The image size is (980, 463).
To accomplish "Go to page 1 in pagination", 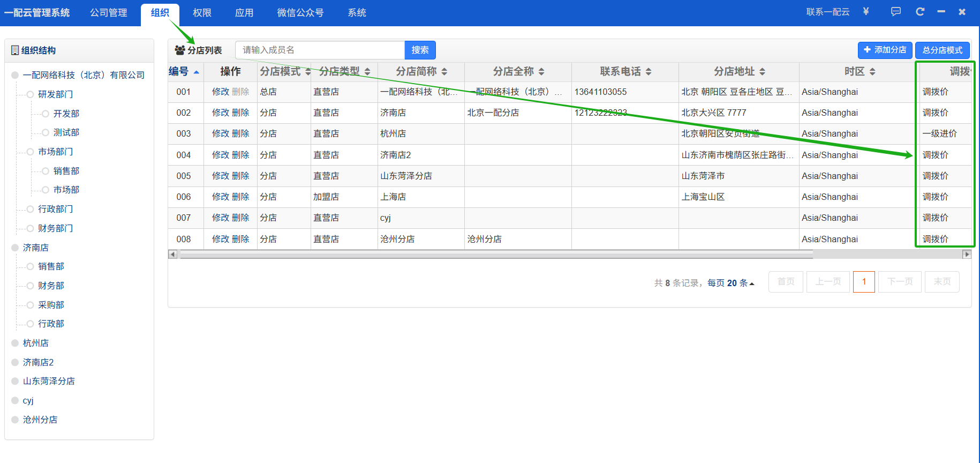I will (864, 282).
